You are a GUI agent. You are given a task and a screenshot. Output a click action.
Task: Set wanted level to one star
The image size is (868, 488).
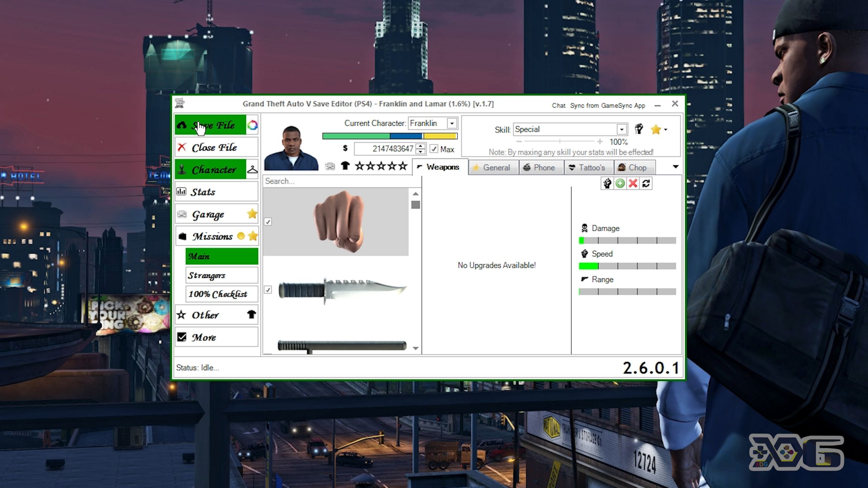[359, 166]
